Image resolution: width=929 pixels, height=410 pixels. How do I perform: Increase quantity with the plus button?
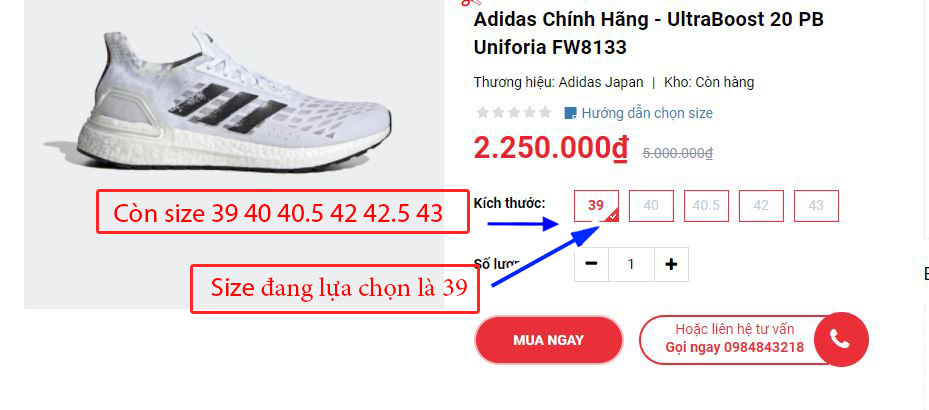[671, 264]
